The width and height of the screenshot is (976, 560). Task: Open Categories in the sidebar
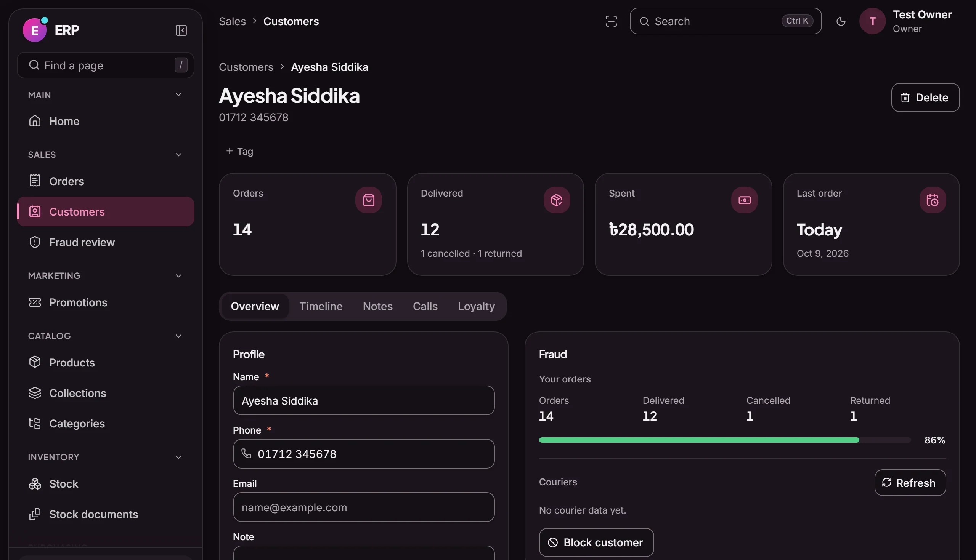point(106,424)
